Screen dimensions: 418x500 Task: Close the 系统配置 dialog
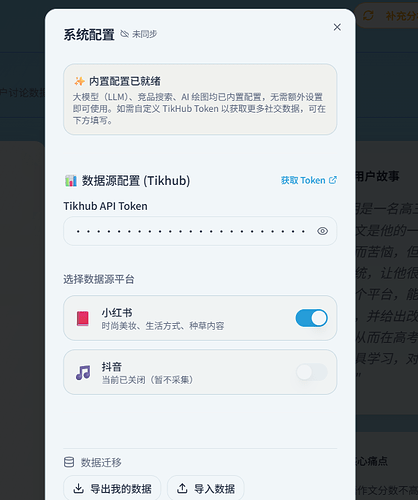[337, 27]
